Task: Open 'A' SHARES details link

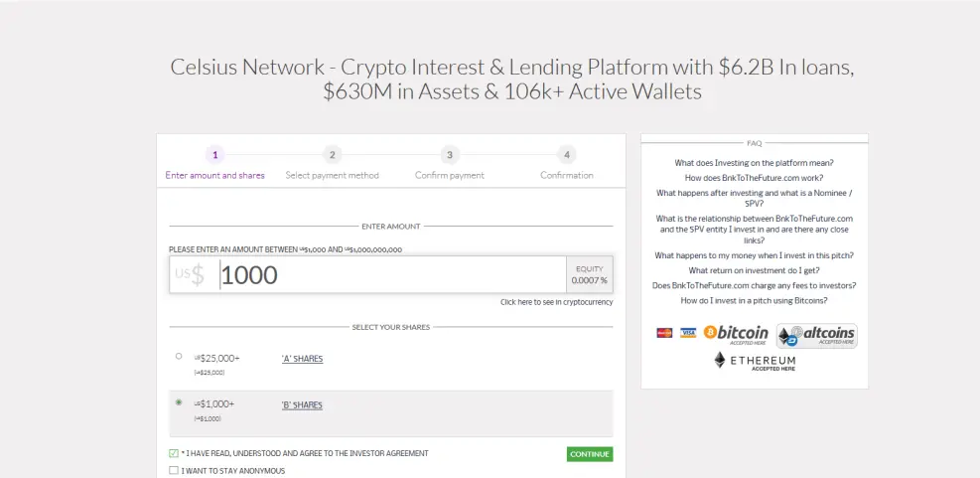Action: tap(302, 359)
